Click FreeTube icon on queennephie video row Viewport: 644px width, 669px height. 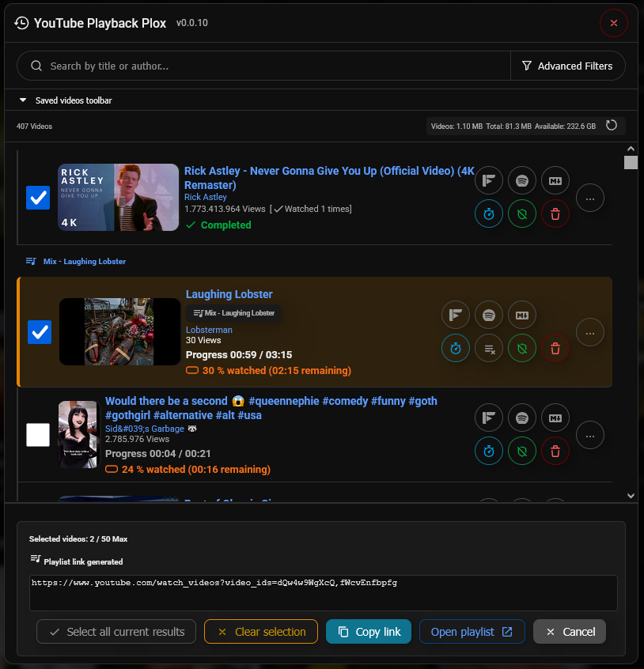[489, 418]
